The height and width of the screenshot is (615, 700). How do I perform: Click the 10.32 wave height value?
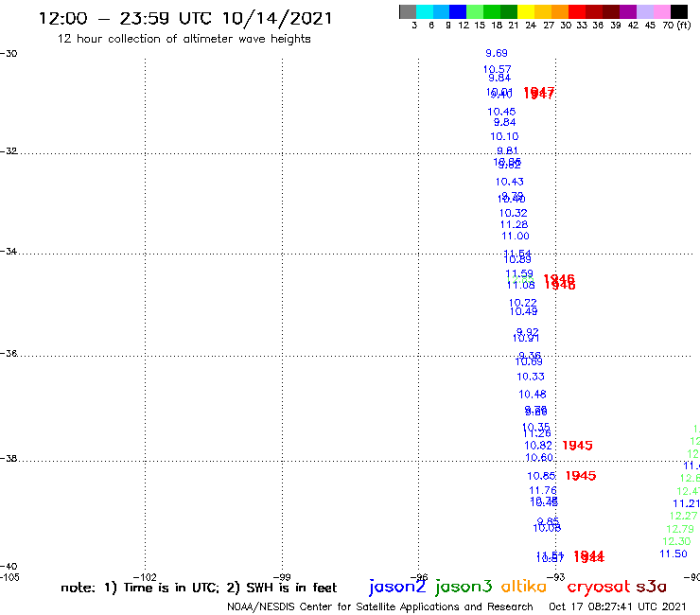pyautogui.click(x=513, y=213)
